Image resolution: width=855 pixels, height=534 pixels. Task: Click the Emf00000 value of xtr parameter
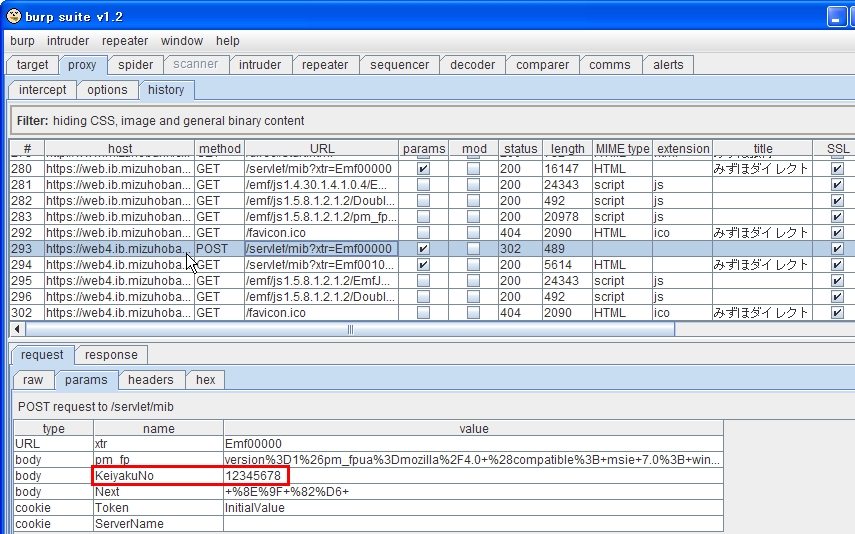pyautogui.click(x=473, y=444)
